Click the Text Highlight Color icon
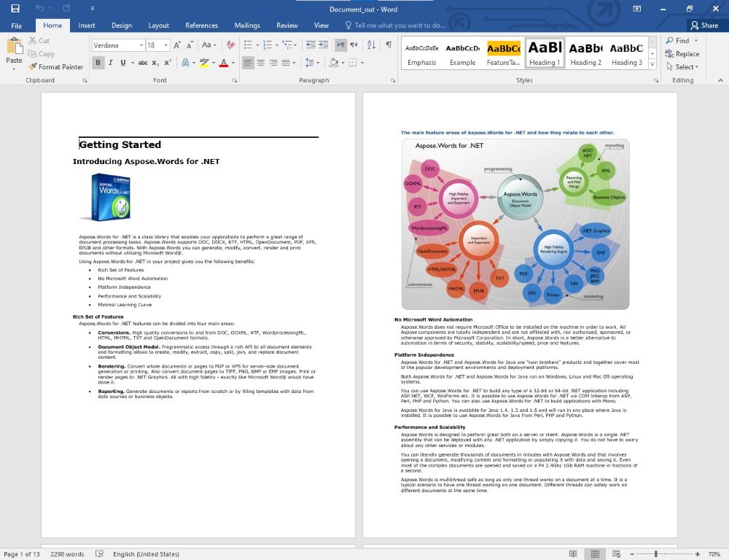This screenshot has width=729, height=560. point(204,61)
